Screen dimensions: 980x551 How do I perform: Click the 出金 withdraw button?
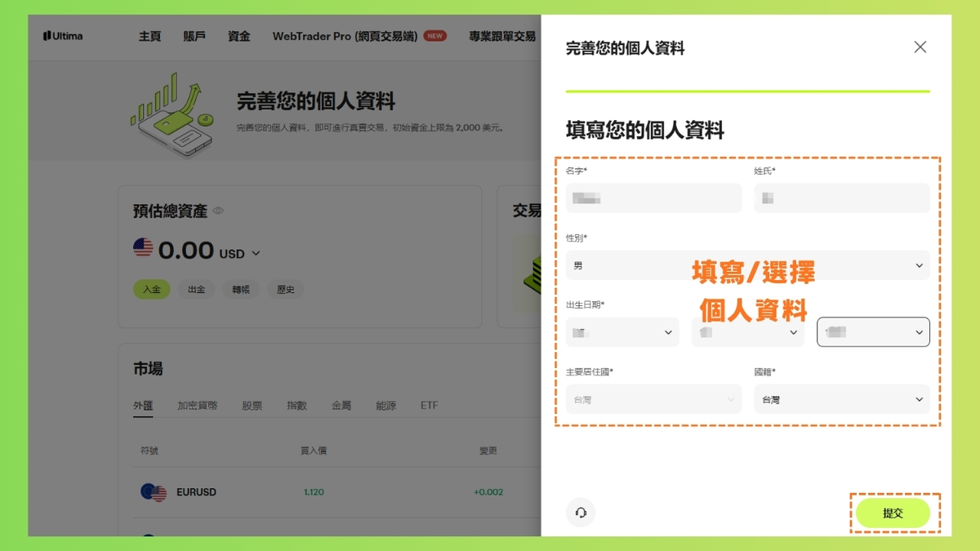pyautogui.click(x=196, y=289)
